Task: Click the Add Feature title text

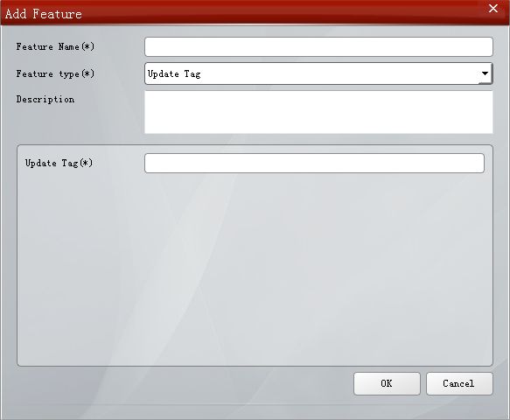Action: pyautogui.click(x=43, y=14)
